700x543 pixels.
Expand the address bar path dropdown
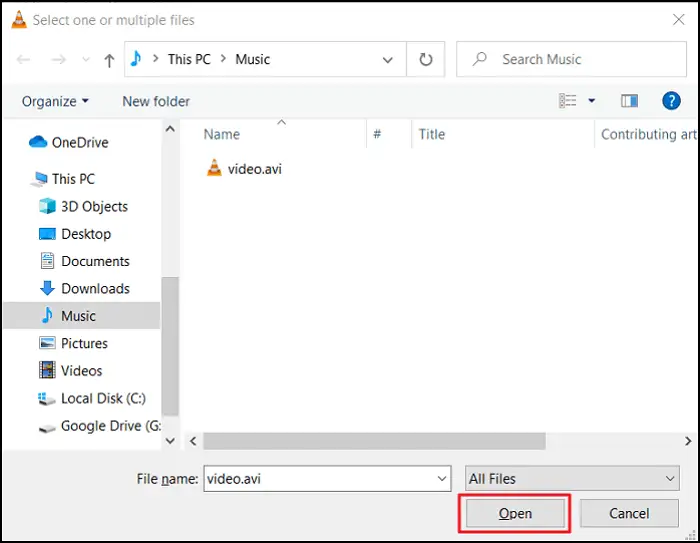click(x=388, y=59)
